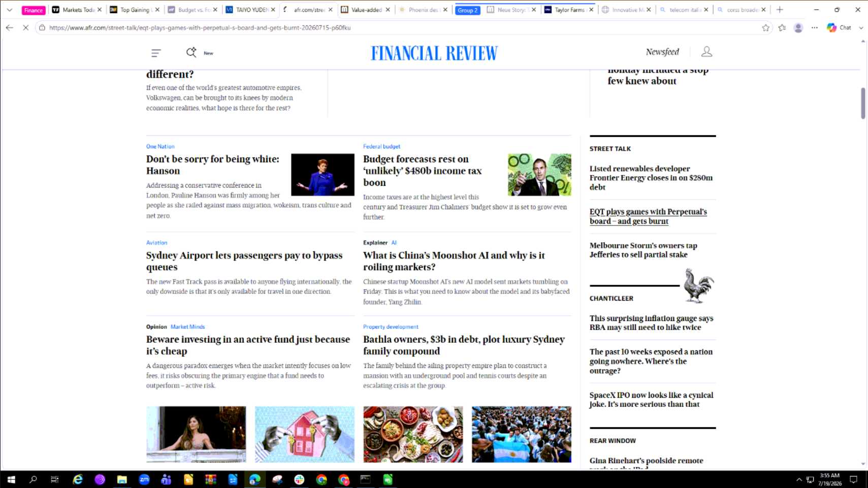Viewport: 868px width, 488px height.
Task: Open Microsoft Teams from the taskbar
Action: (x=166, y=479)
